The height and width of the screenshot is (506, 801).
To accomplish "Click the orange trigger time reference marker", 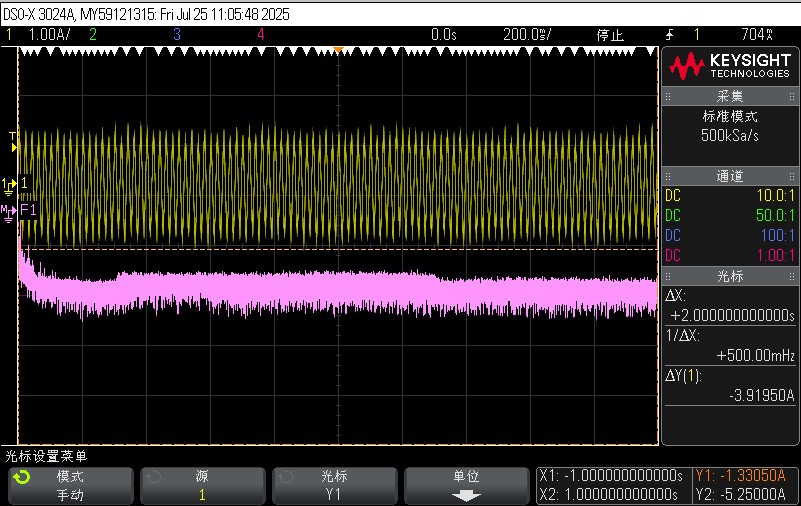I will [x=338, y=50].
